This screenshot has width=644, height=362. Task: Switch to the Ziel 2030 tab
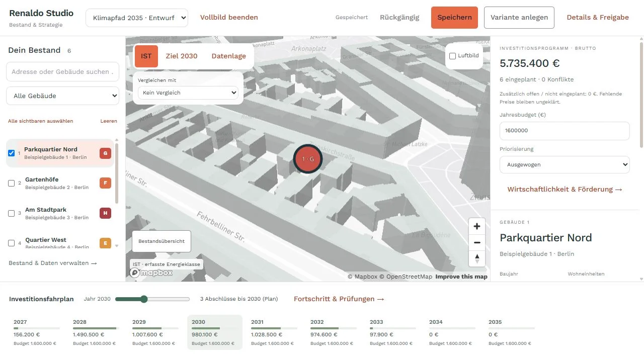pos(182,56)
